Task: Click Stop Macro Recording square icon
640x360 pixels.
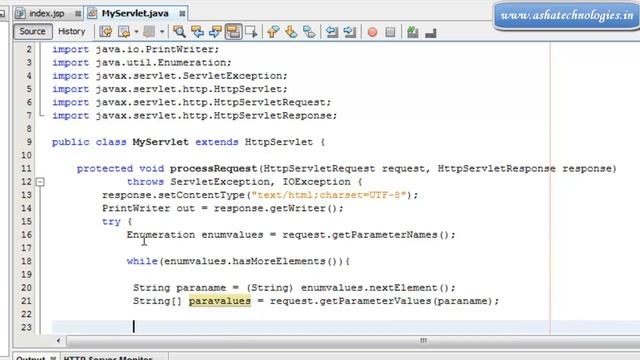Action: pos(390,32)
